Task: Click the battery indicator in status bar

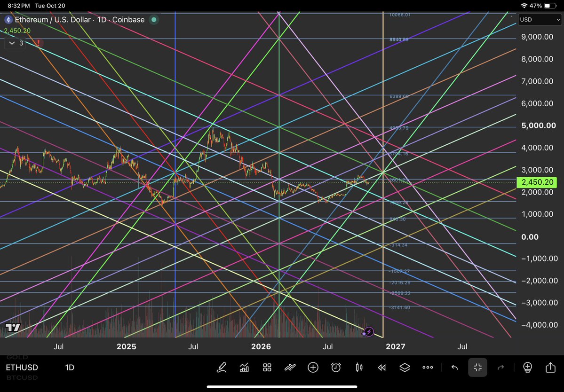Action: pyautogui.click(x=549, y=6)
